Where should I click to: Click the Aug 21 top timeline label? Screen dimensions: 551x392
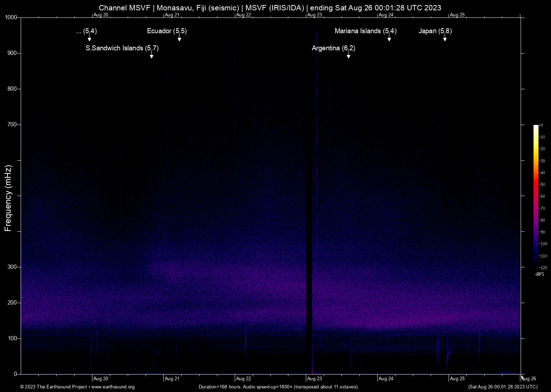coord(173,15)
